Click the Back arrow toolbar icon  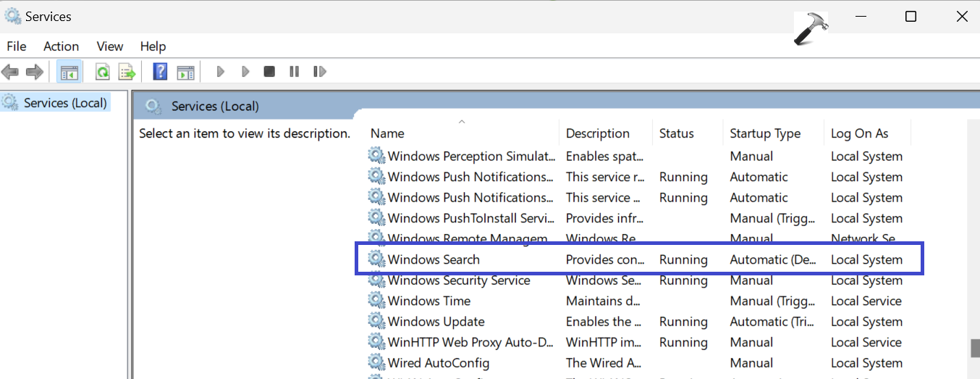point(10,72)
